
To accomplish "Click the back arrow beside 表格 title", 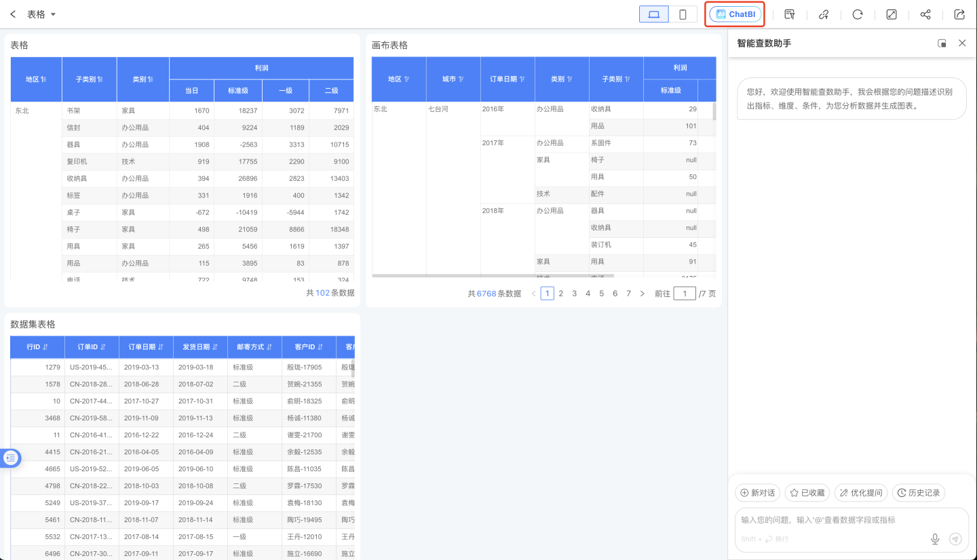I will click(13, 14).
